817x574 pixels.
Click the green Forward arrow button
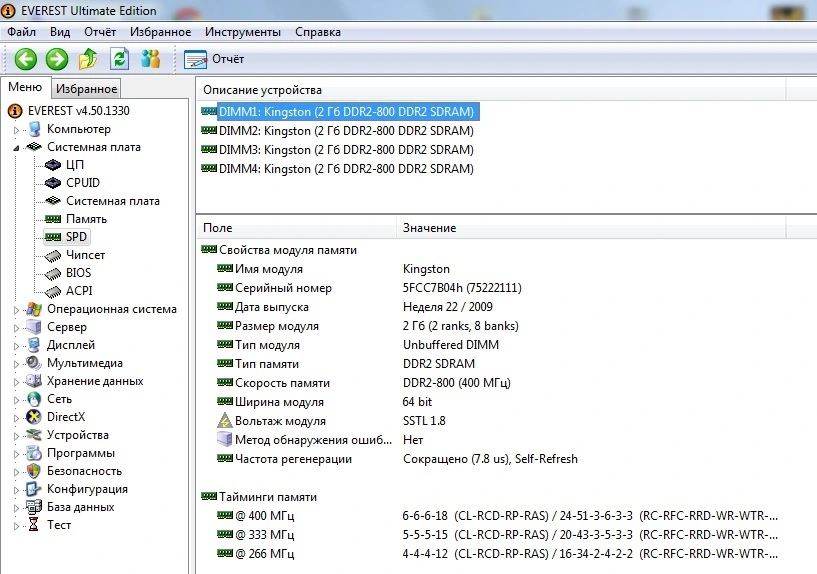point(57,59)
